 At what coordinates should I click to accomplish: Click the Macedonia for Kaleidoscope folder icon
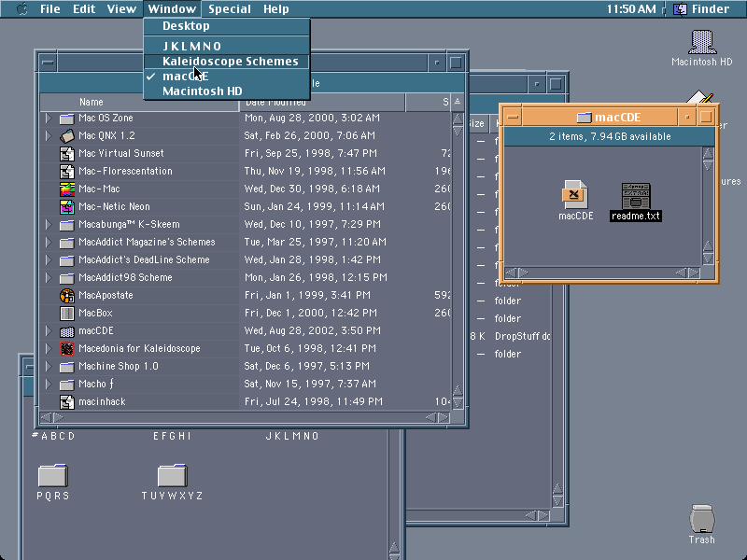[67, 348]
